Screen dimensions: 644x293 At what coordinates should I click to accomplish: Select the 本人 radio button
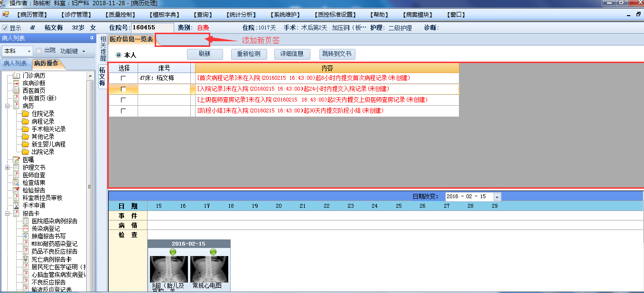(x=119, y=55)
